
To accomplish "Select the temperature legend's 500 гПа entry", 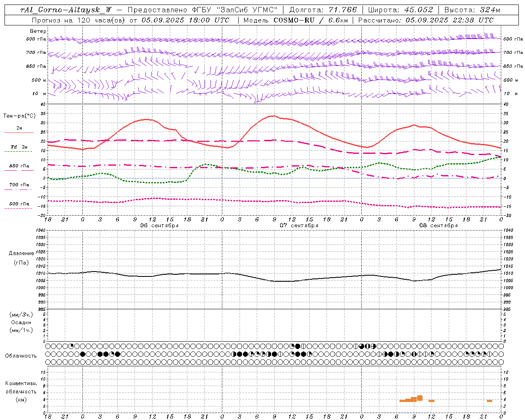I will (19, 205).
